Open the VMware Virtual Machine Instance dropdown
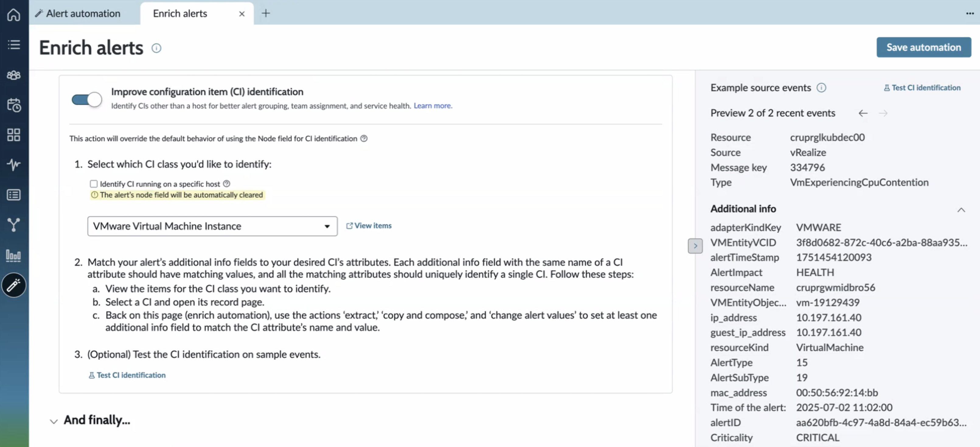 [212, 226]
